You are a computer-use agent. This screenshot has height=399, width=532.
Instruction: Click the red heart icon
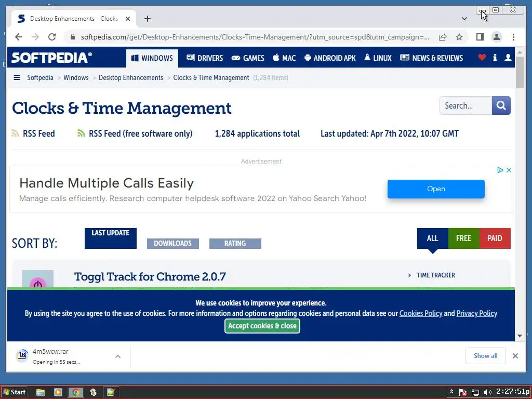pos(482,57)
